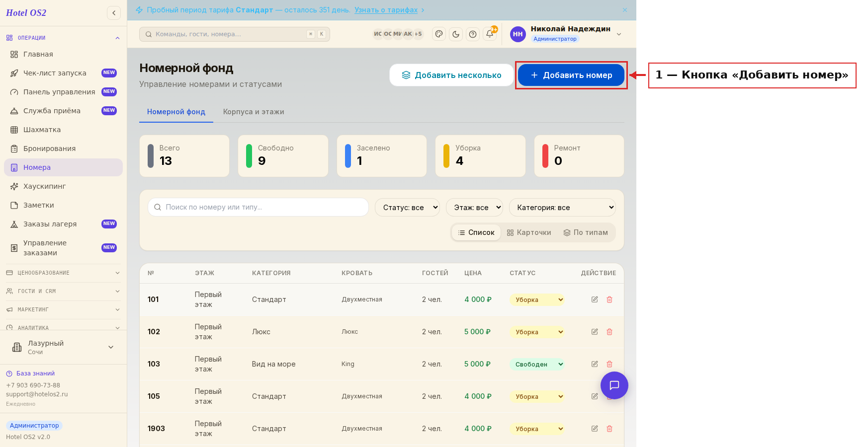The image size is (868, 447).
Task: Toggle dark mode with moon icon
Action: point(456,34)
